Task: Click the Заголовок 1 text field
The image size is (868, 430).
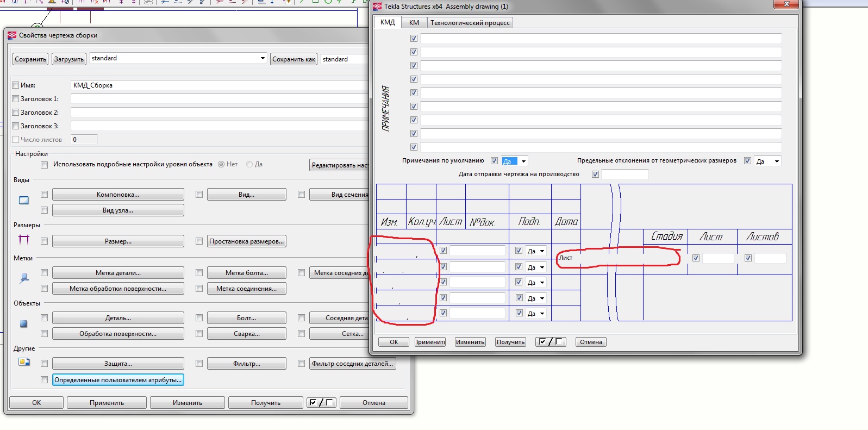Action: click(220, 99)
